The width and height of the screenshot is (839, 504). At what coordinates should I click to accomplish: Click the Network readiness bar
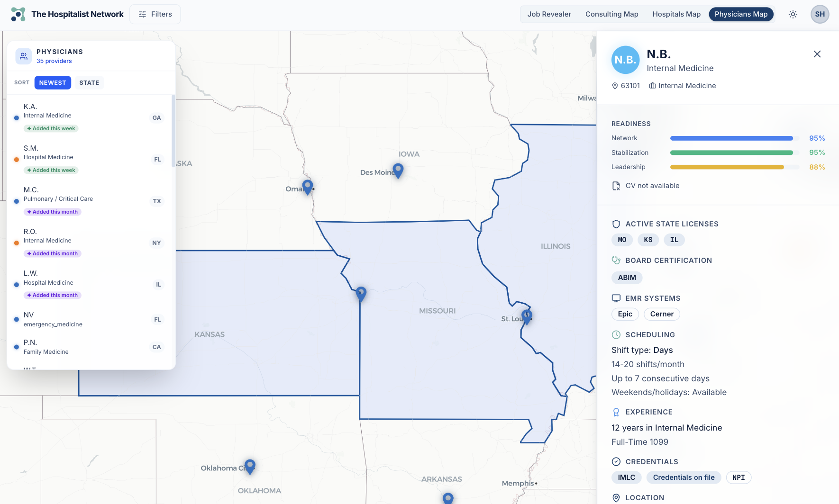pyautogui.click(x=735, y=138)
